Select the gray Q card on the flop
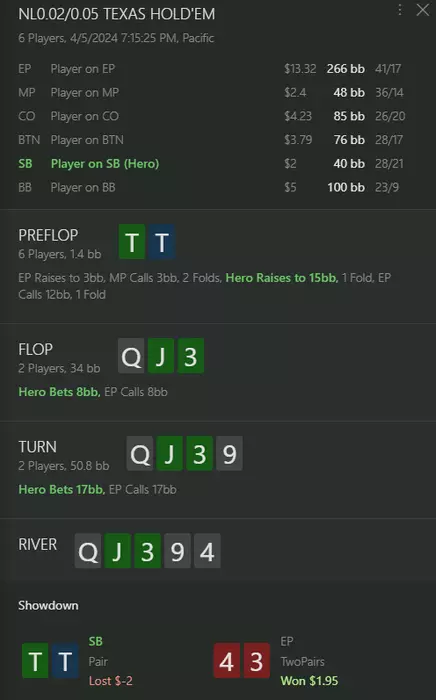The height and width of the screenshot is (700, 436). point(131,356)
